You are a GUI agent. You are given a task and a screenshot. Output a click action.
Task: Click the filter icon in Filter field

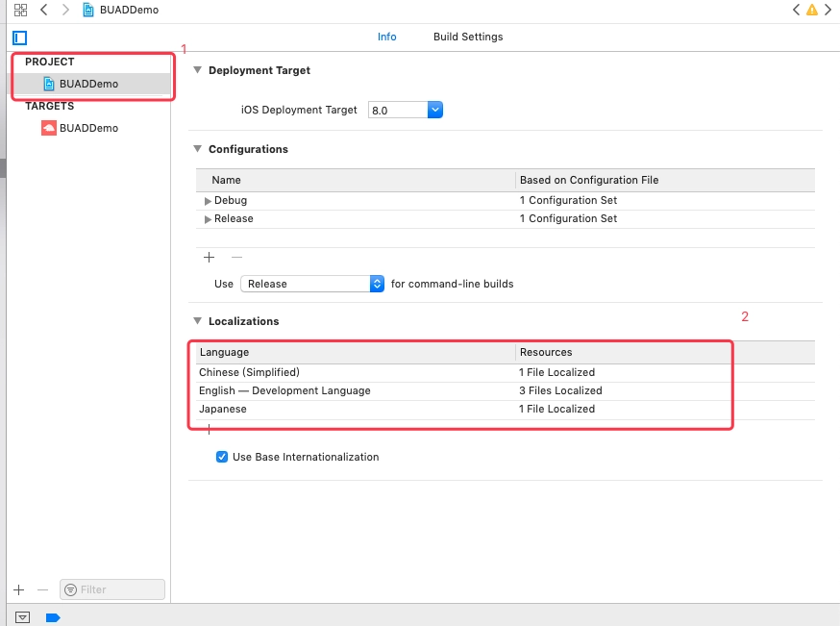pyautogui.click(x=70, y=589)
